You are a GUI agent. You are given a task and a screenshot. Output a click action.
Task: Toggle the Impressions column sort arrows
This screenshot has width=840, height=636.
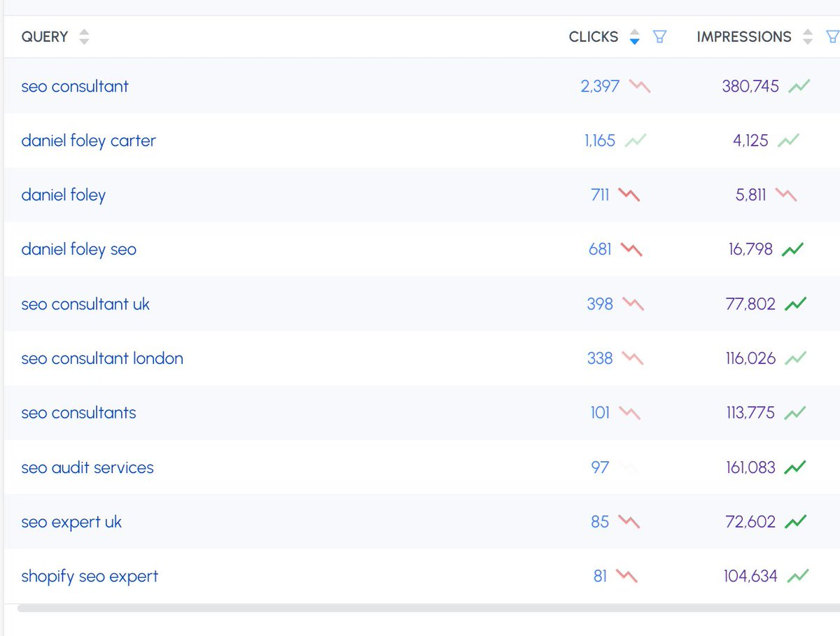pyautogui.click(x=808, y=37)
